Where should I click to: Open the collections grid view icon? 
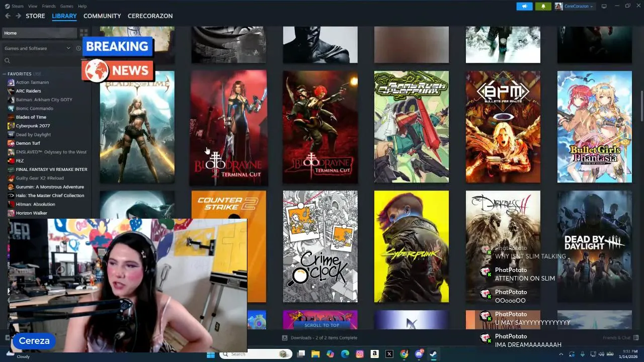coord(84,33)
